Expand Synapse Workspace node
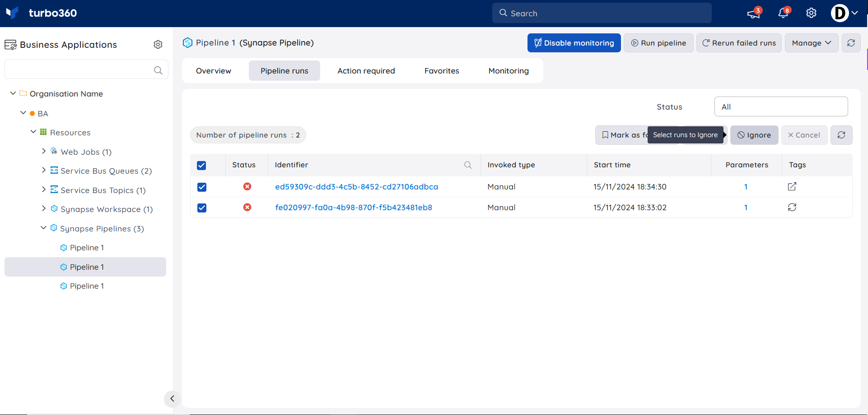868x415 pixels. [x=43, y=208]
